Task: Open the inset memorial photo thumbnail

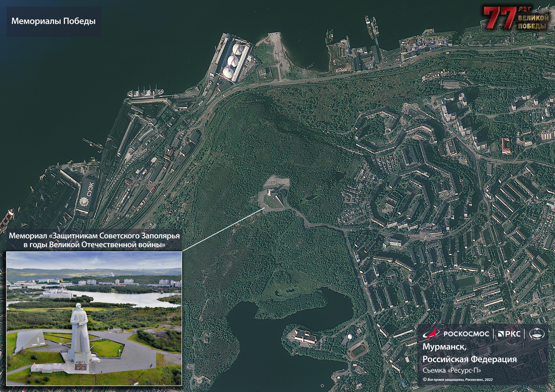Action: pos(94,319)
